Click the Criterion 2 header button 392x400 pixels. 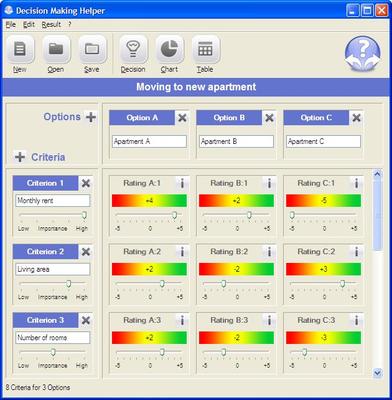coord(45,252)
